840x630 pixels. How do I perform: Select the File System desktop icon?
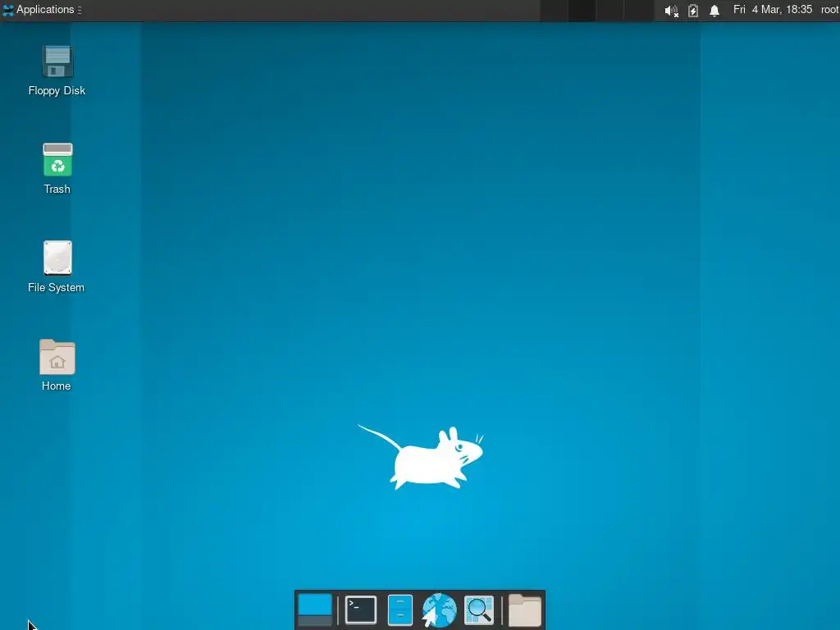[x=57, y=258]
